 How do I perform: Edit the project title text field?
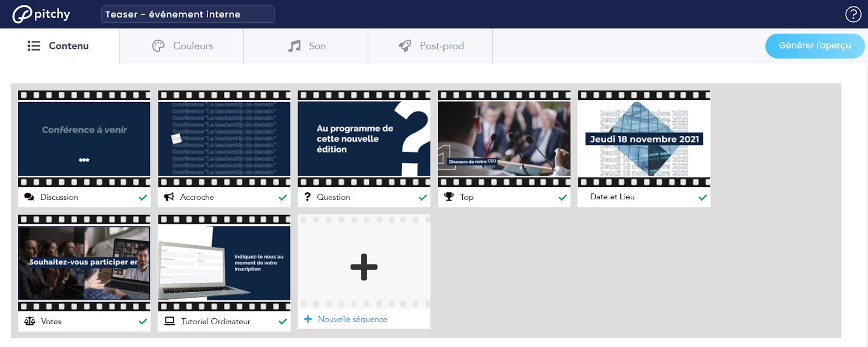pos(187,15)
